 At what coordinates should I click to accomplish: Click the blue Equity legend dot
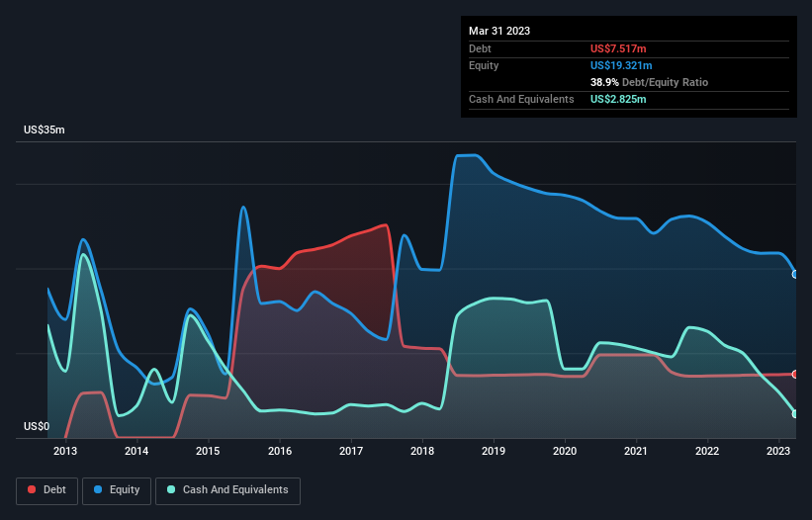98,489
